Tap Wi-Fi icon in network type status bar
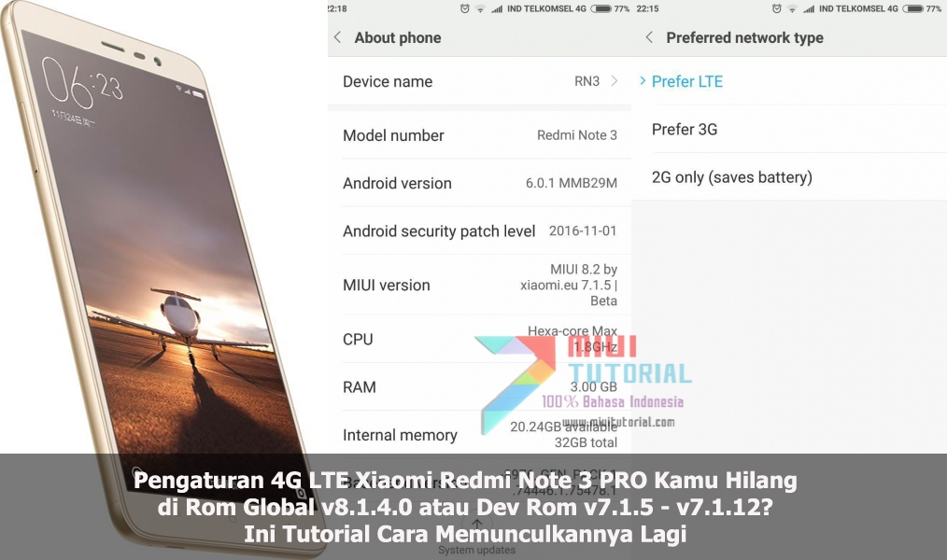 tap(792, 8)
